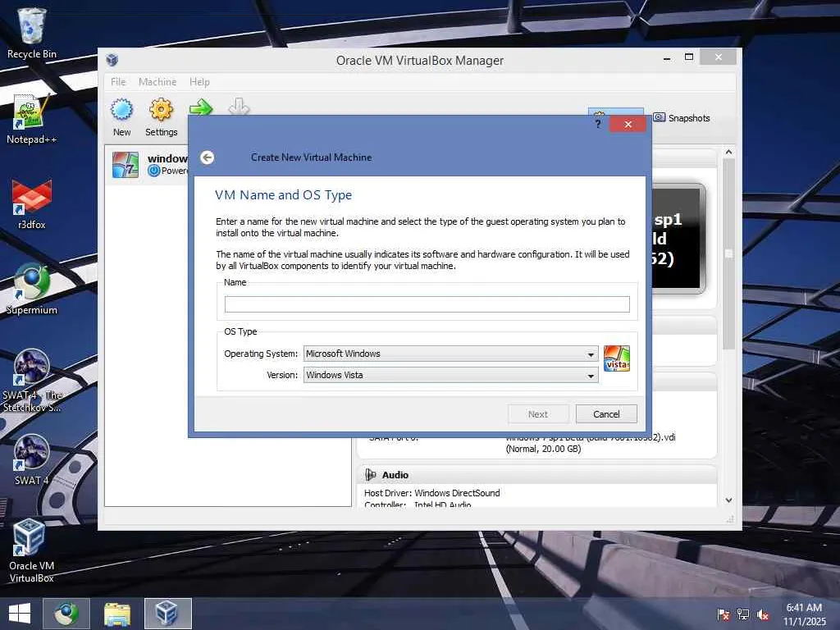Click the "(Normal, 20.00 GB)" storage text

pyautogui.click(x=543, y=449)
